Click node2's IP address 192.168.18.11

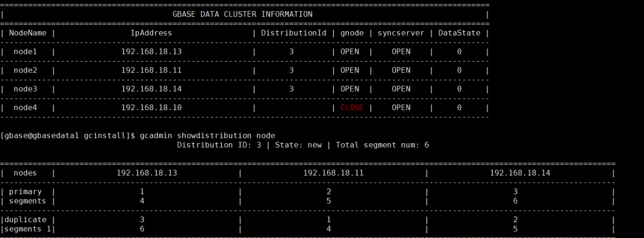click(151, 70)
